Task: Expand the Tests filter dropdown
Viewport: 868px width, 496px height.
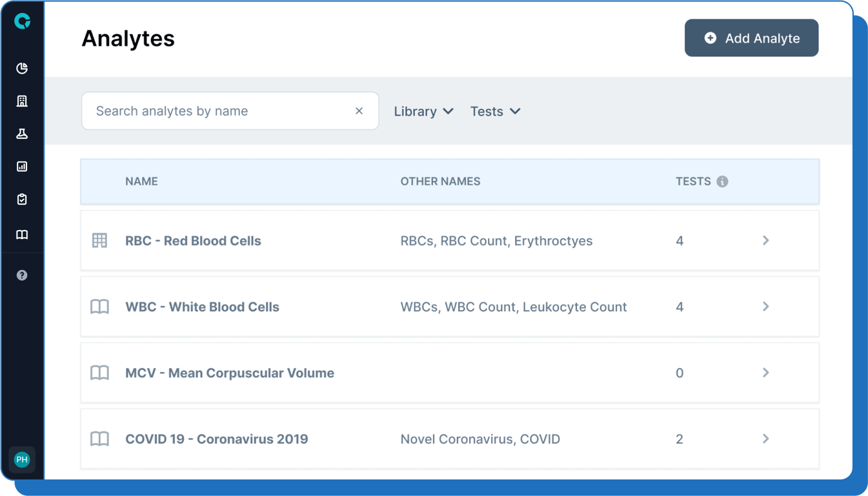Action: pos(495,111)
